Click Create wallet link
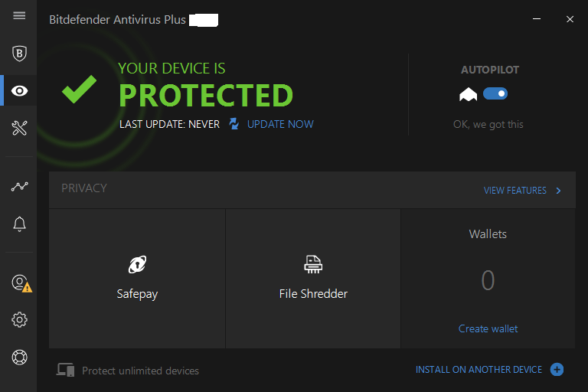This screenshot has height=392, width=588. point(488,328)
